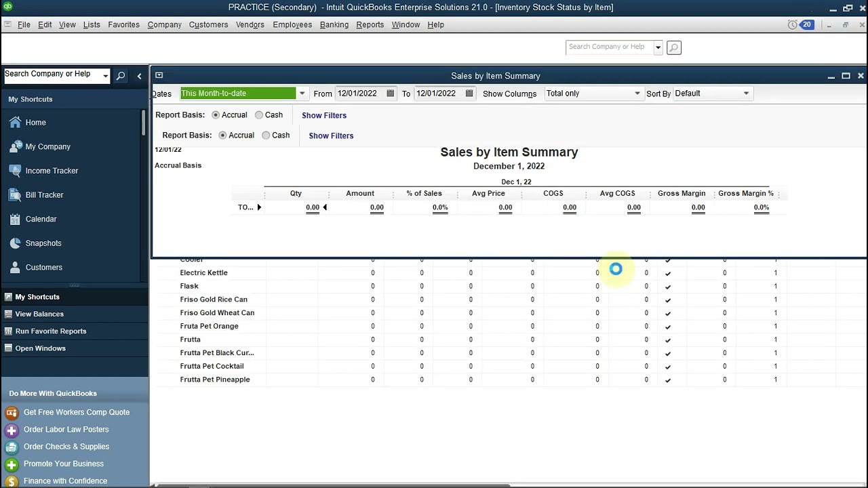Screen dimensions: 868x488
Task: Click the Run Favorite Reports icon
Action: 8,331
